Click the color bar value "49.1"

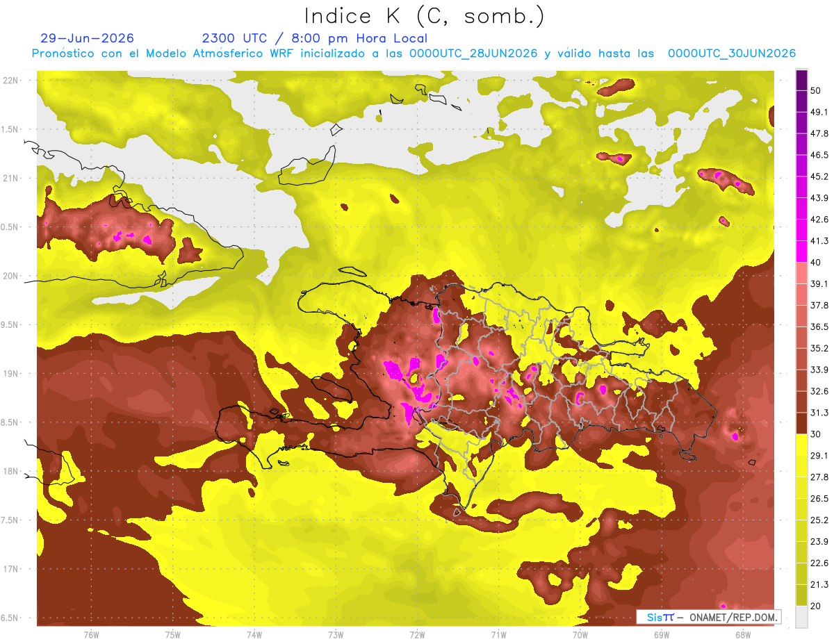pyautogui.click(x=820, y=112)
